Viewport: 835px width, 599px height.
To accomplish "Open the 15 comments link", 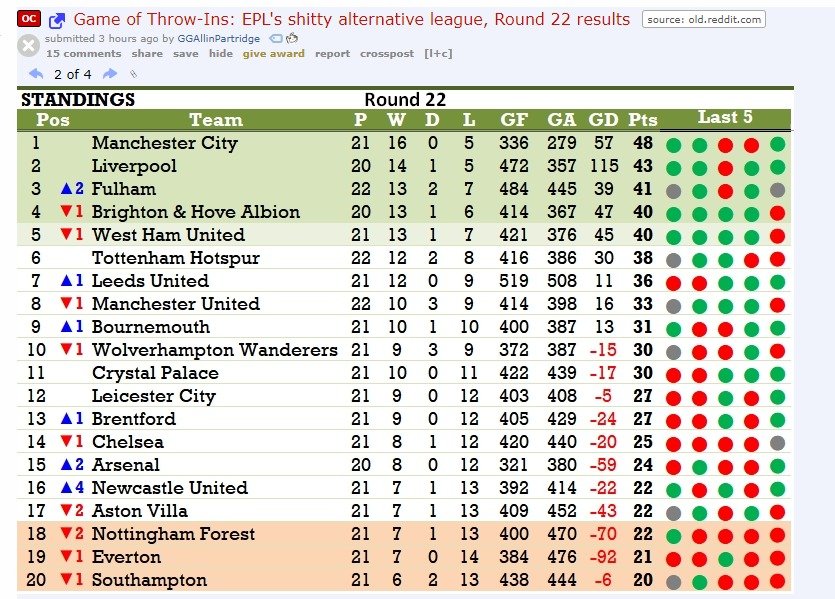I will pos(83,54).
